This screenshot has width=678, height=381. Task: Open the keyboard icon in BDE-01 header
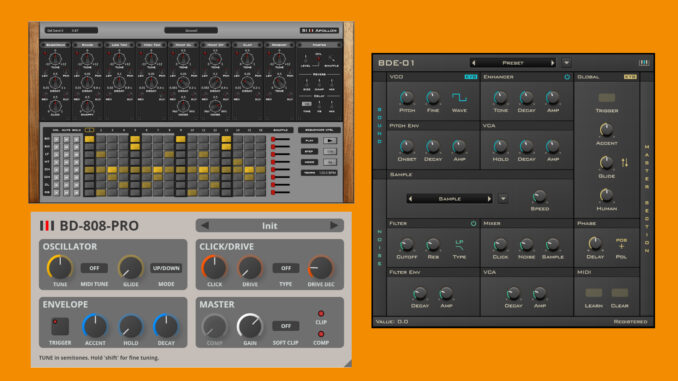click(644, 63)
